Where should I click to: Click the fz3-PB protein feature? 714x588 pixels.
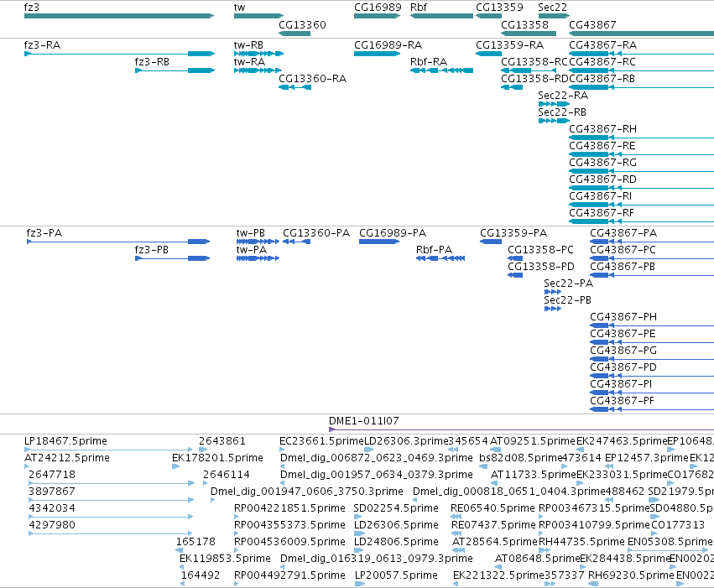click(173, 258)
